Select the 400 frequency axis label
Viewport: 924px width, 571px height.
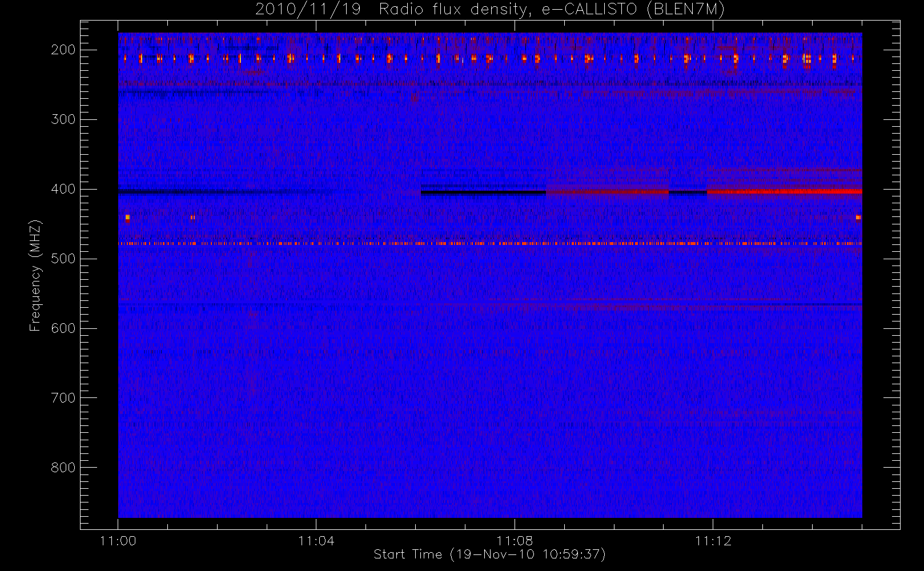[x=63, y=189]
